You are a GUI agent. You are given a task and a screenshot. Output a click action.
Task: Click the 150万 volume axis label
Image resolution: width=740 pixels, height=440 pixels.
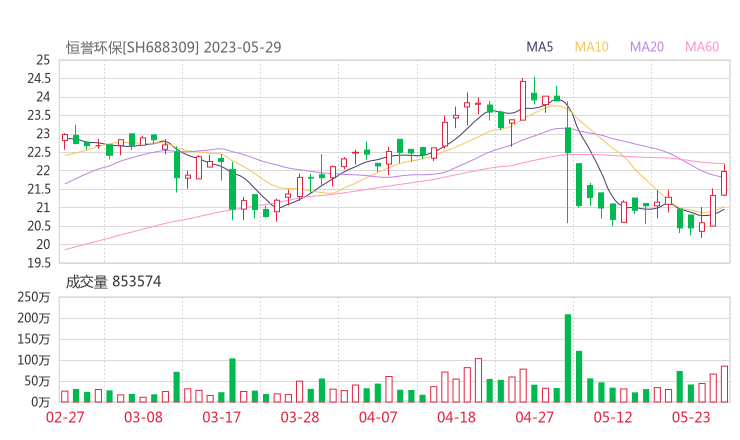[x=34, y=339]
